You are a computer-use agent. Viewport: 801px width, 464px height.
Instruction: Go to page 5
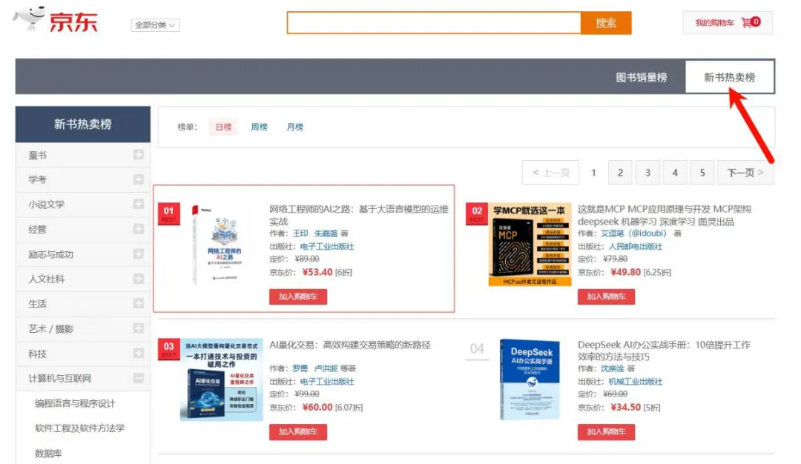point(702,173)
